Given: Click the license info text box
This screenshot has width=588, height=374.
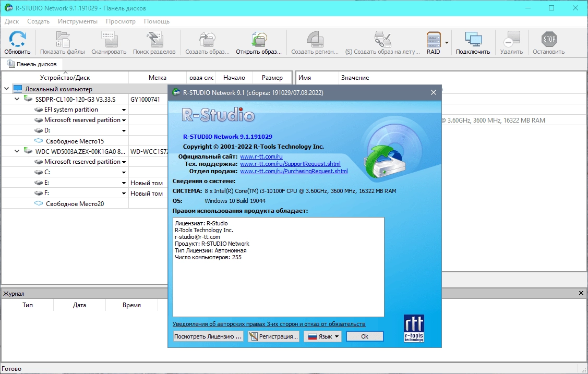Looking at the screenshot, I should (278, 267).
